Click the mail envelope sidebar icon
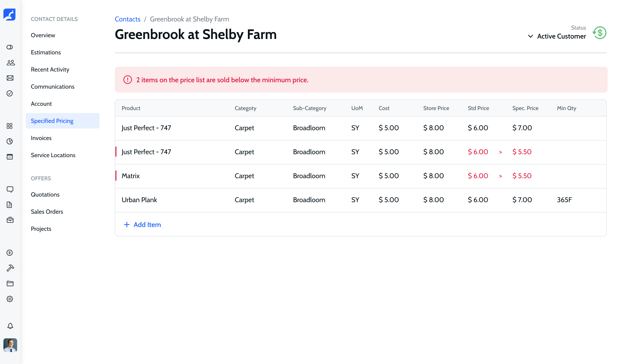 tap(10, 78)
